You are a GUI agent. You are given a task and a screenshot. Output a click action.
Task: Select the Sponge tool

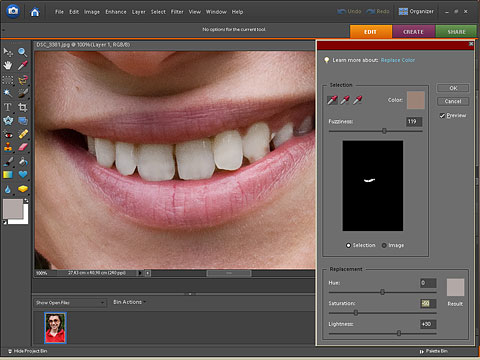click(22, 189)
